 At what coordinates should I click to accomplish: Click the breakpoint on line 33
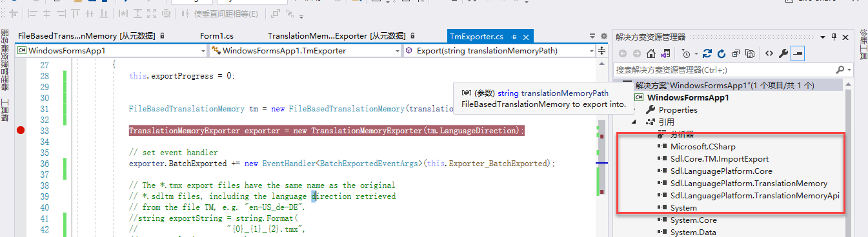(x=20, y=131)
